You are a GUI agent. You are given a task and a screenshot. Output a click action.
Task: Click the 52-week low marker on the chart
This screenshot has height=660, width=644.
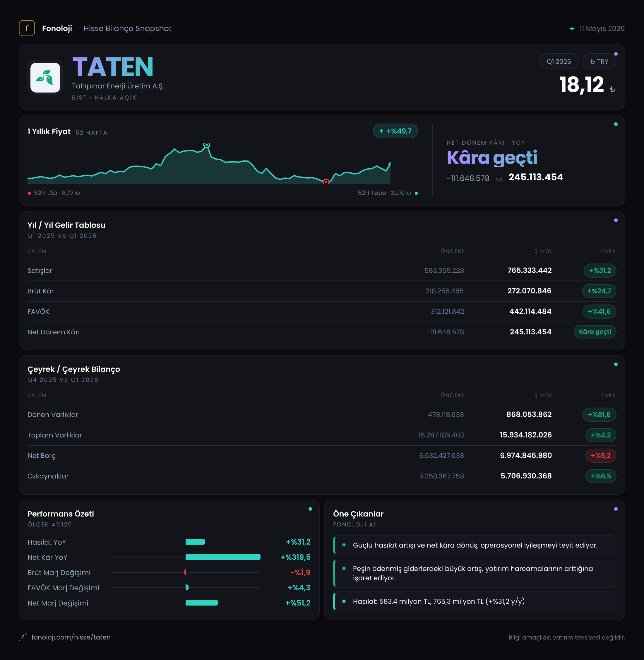[326, 182]
